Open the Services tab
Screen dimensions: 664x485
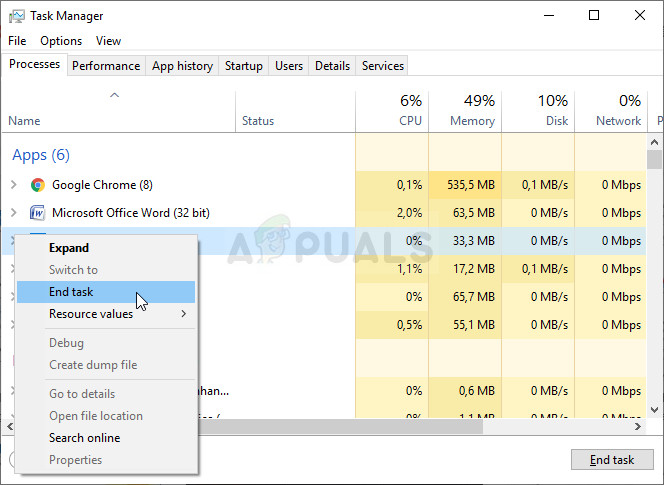pyautogui.click(x=383, y=66)
